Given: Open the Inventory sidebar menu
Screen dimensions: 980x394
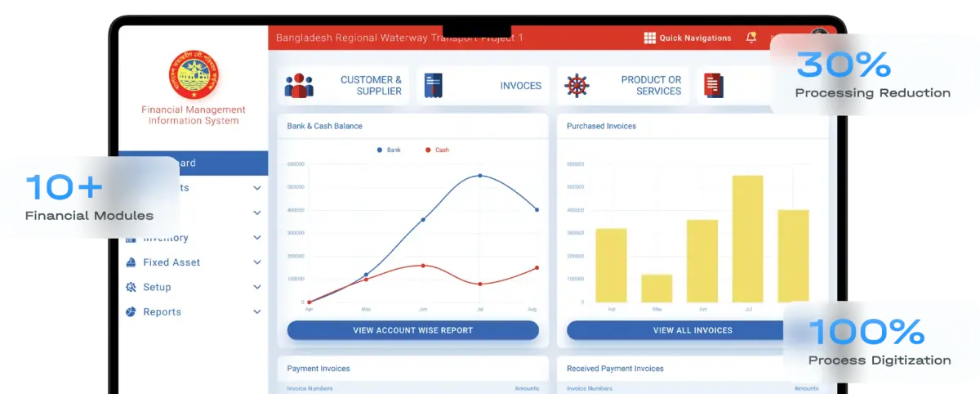Looking at the screenshot, I should (194, 238).
